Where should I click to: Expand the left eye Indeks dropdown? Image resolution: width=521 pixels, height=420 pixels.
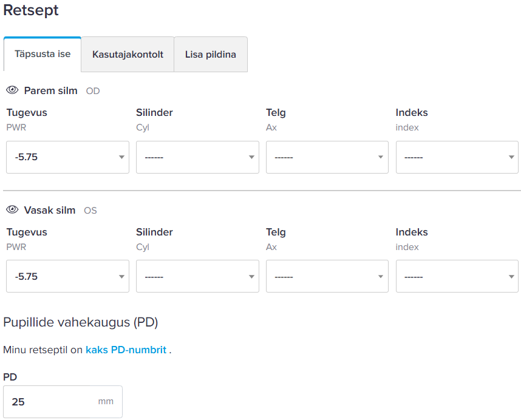click(457, 277)
